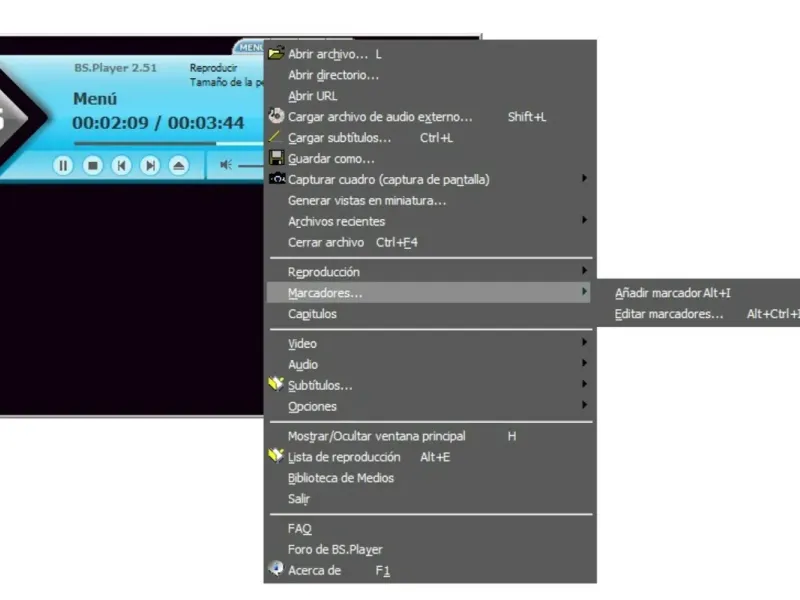Click the info icon beside Acerca de
Screen dimensions: 800x600
(x=276, y=568)
